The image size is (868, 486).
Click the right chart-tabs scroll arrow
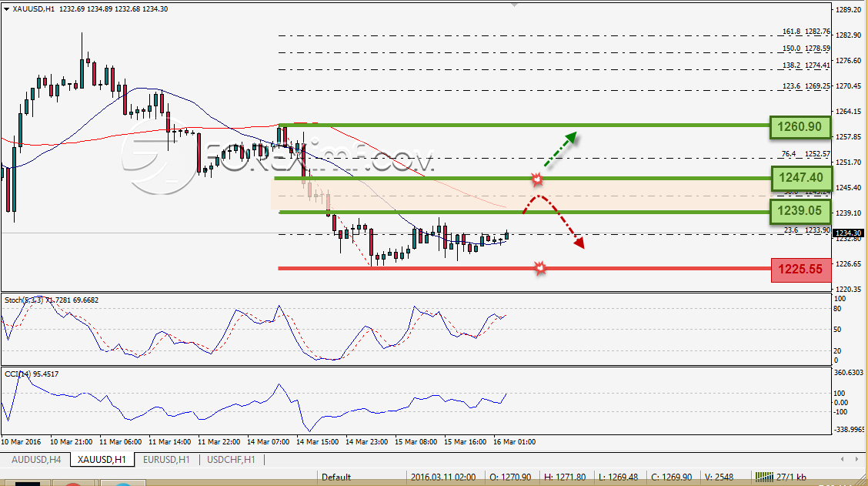click(x=858, y=459)
